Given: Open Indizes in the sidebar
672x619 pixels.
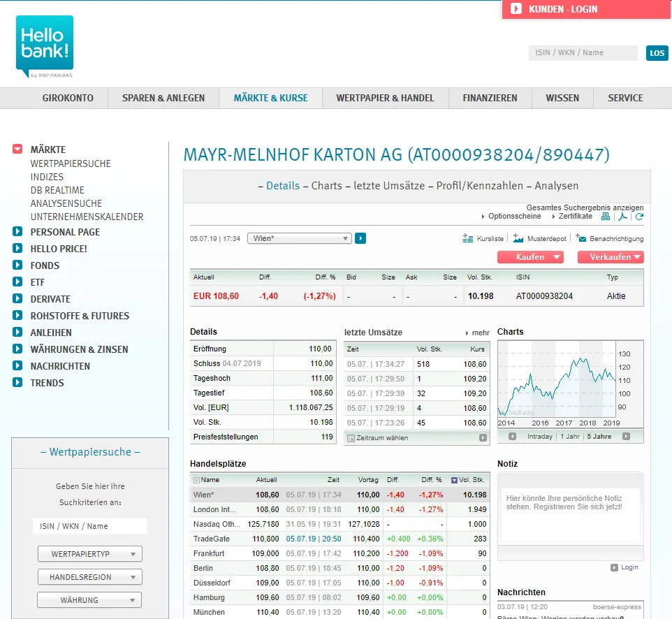Looking at the screenshot, I should 47,177.
